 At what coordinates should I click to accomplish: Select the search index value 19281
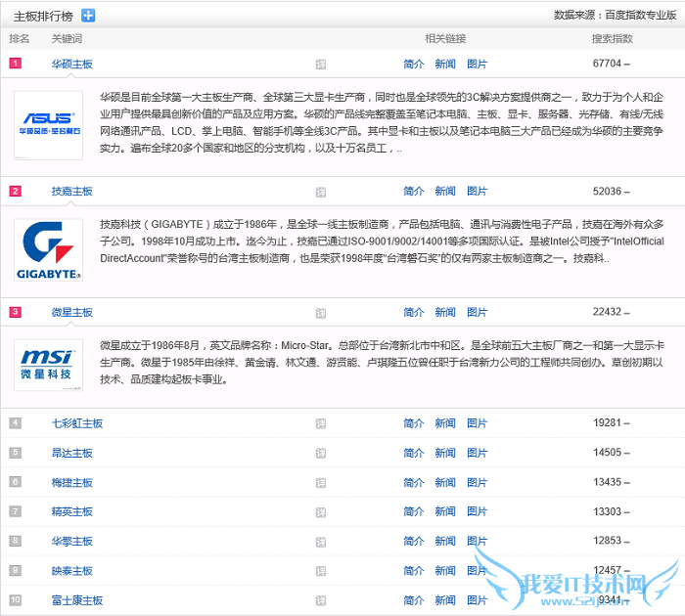click(x=607, y=422)
